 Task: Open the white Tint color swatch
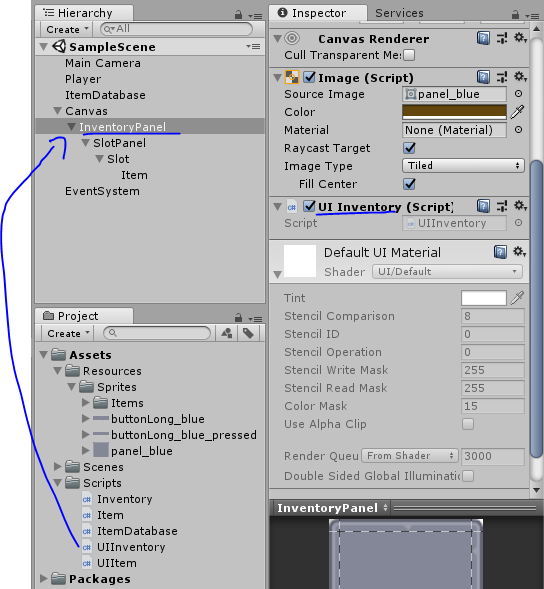pyautogui.click(x=484, y=298)
